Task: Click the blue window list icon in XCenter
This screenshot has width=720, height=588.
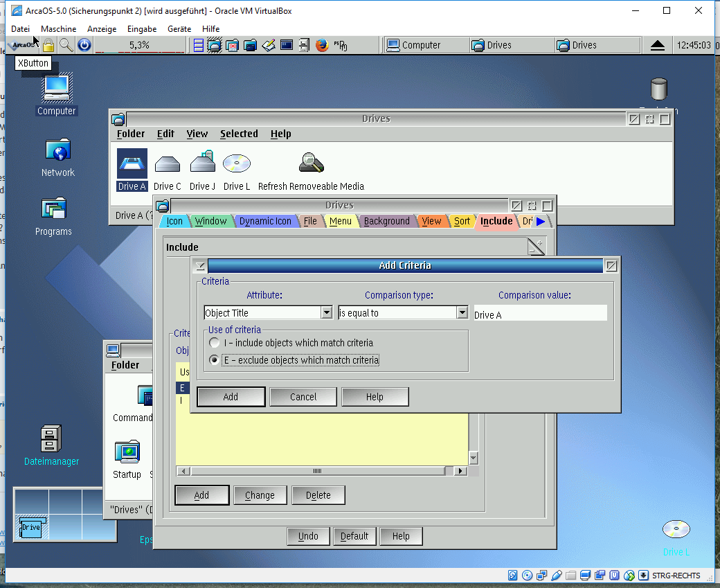Action: click(x=199, y=46)
